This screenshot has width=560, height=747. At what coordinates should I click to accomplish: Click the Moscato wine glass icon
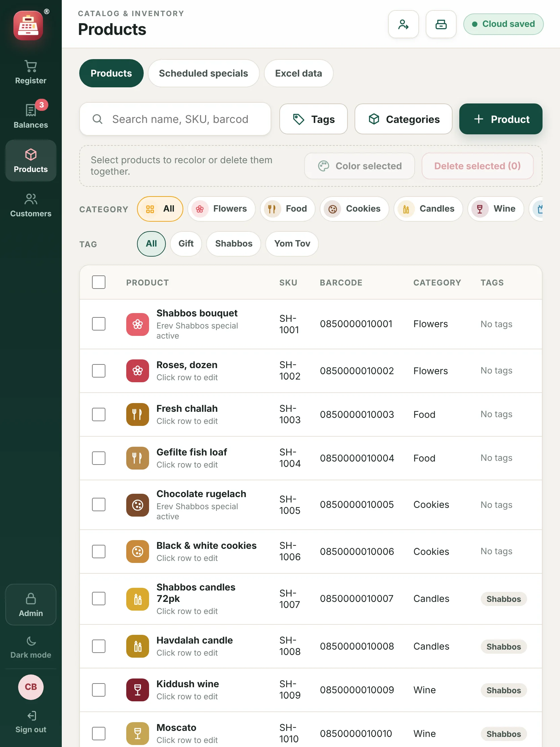coord(138,734)
